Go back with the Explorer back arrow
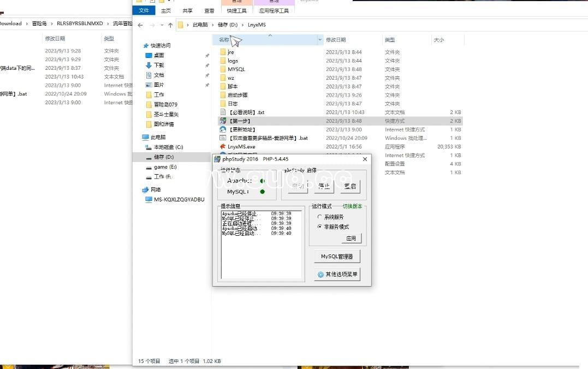The image size is (588, 369). (x=140, y=25)
